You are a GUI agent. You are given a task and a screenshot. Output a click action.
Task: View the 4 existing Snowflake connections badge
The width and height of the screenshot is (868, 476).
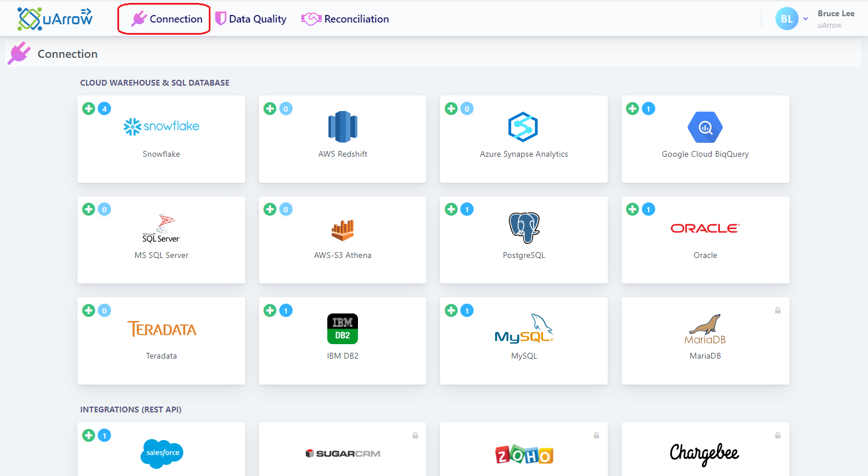coord(105,109)
